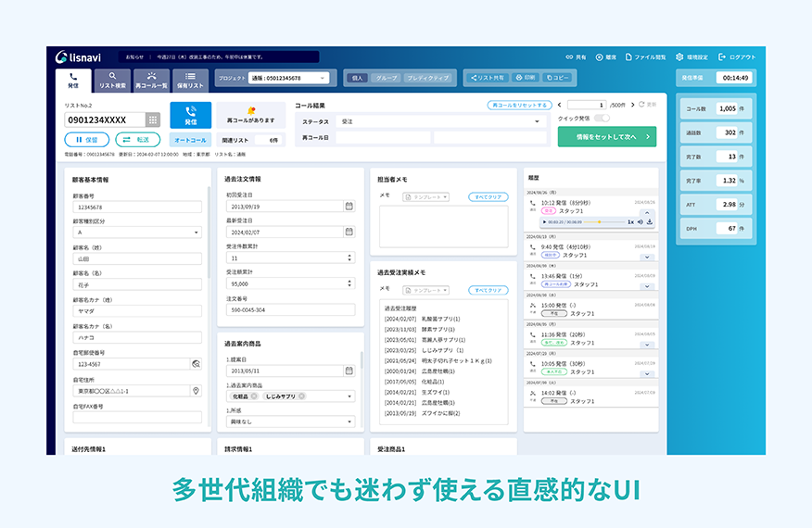Viewport: 812px width, 528px height.
Task: Click the postal code search icon
Action: click(196, 365)
